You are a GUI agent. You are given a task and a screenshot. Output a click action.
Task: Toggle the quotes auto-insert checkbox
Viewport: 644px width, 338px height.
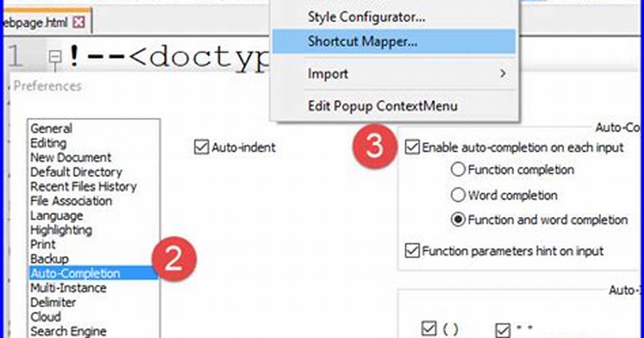[x=503, y=330]
